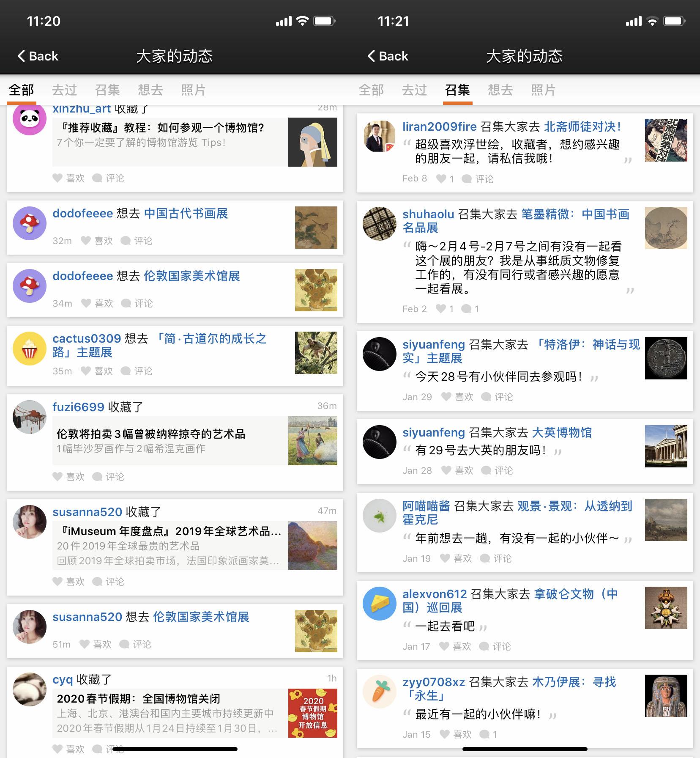Image resolution: width=700 pixels, height=758 pixels.
Task: Tap the WiFi status icon on left screen
Action: (x=302, y=21)
